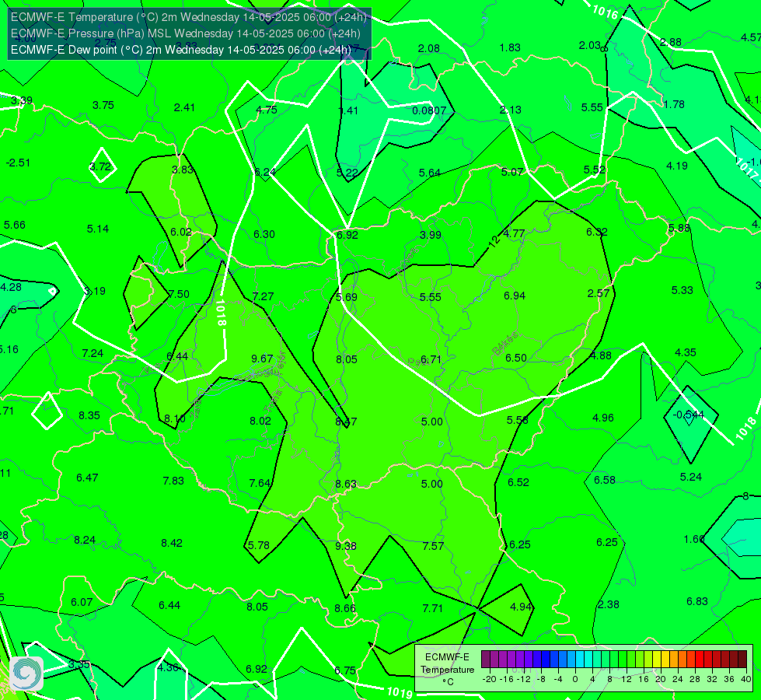This screenshot has height=700, width=761.
Task: Click the 7.50 temperature value
Action: click(x=179, y=294)
